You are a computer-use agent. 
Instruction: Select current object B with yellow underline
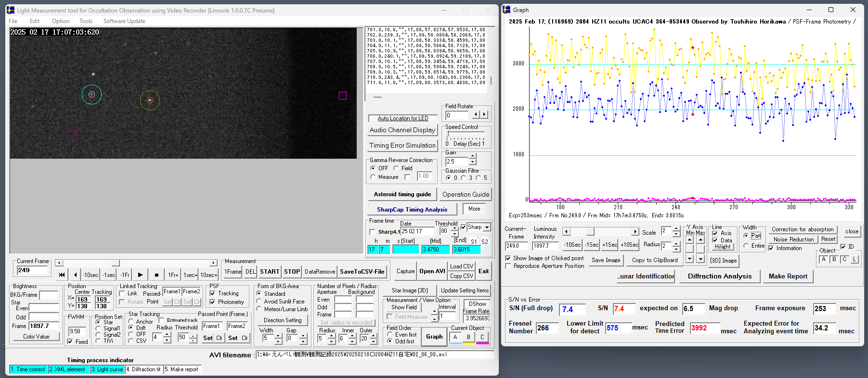468,337
